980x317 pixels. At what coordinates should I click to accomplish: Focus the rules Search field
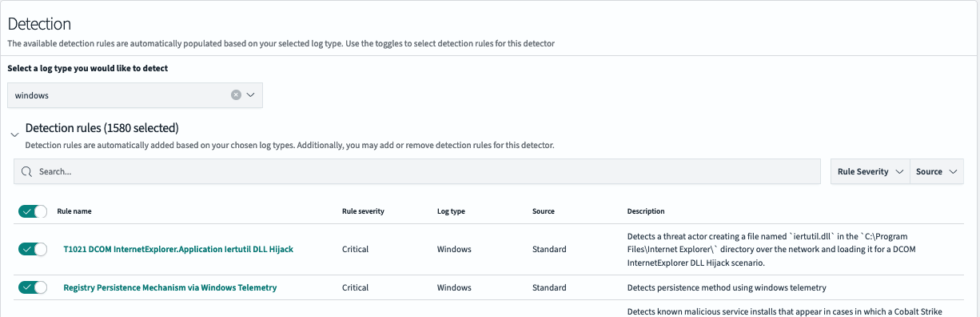(417, 171)
